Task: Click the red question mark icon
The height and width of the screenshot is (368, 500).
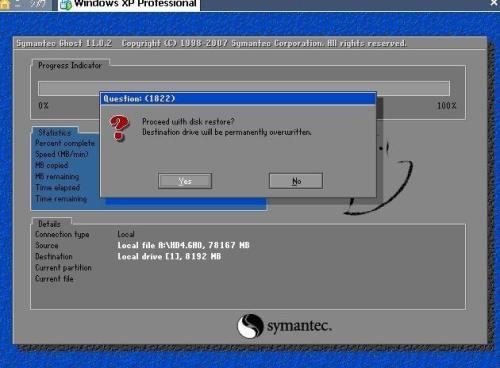Action: tap(118, 128)
